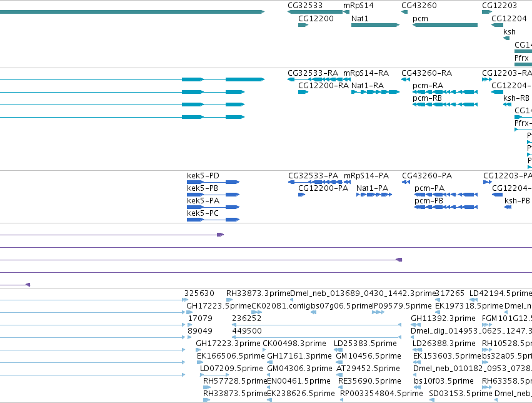Click the RH57728.5prime EST label

235,381
